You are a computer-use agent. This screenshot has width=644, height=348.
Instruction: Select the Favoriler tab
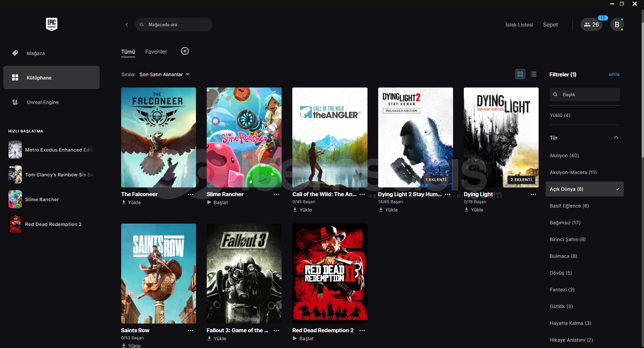[x=156, y=52]
